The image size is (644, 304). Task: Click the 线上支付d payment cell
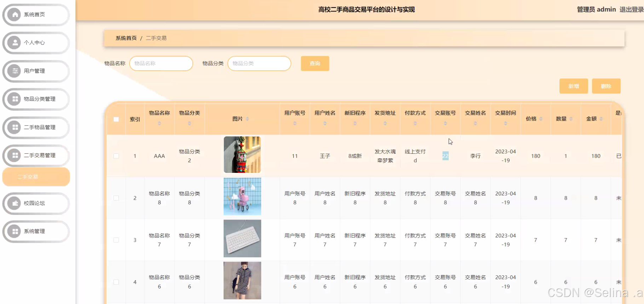coord(415,156)
